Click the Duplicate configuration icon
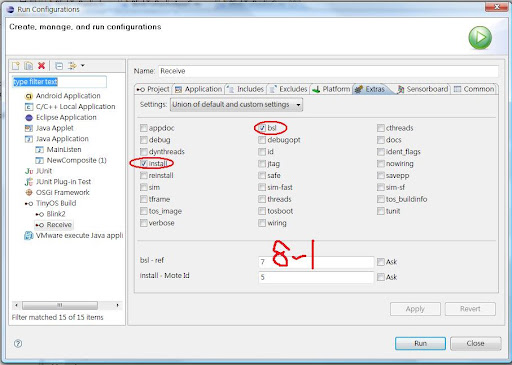Screen dimensions: 512x365 click(29, 66)
